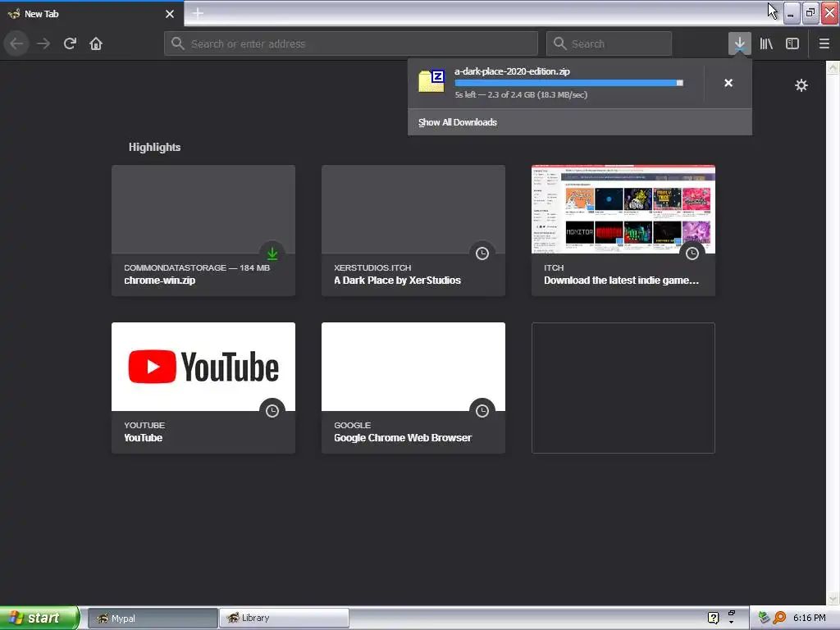840x630 pixels.
Task: Open Download the latest indie game link
Action: 622,281
